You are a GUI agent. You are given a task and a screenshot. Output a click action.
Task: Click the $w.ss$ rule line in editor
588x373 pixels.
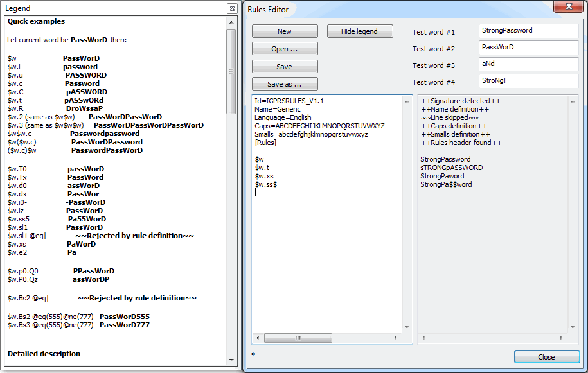[x=266, y=184]
